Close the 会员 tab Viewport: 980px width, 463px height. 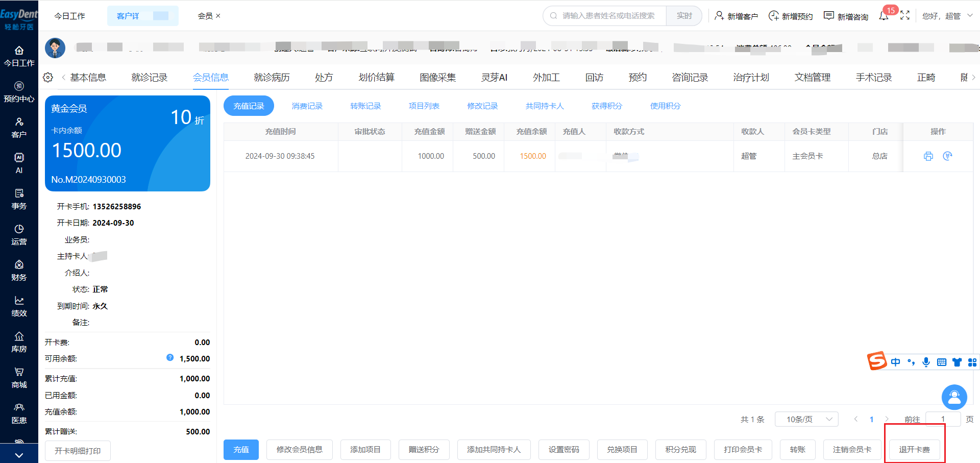click(218, 16)
